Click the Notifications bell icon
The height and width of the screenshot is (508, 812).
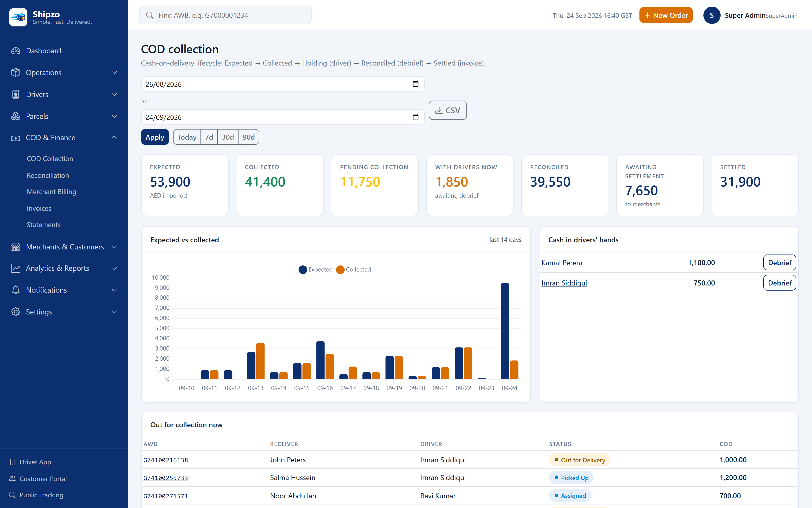click(x=15, y=290)
